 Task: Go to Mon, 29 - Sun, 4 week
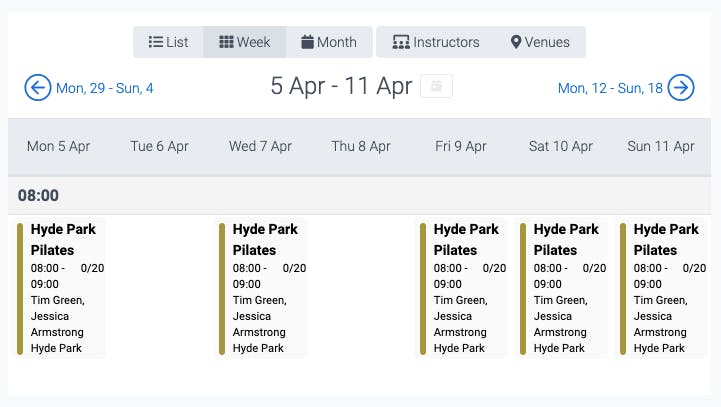pos(104,88)
